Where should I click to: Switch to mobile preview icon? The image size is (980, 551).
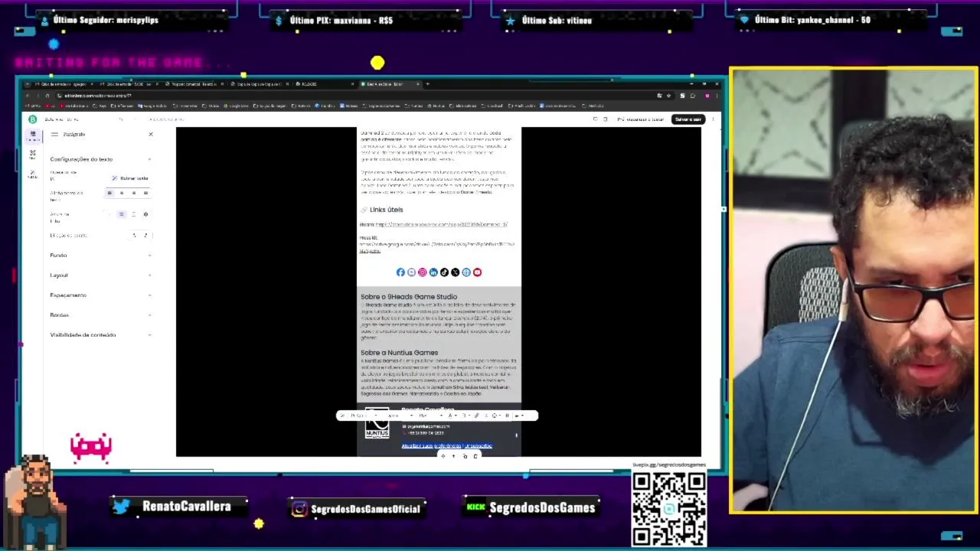606,119
